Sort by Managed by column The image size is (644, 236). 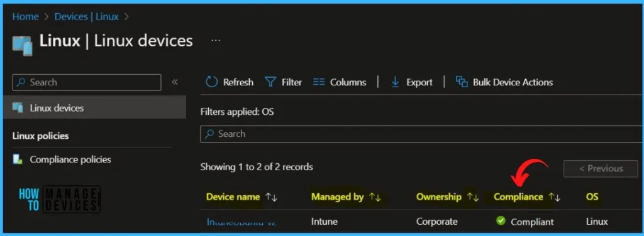pyautogui.click(x=347, y=197)
